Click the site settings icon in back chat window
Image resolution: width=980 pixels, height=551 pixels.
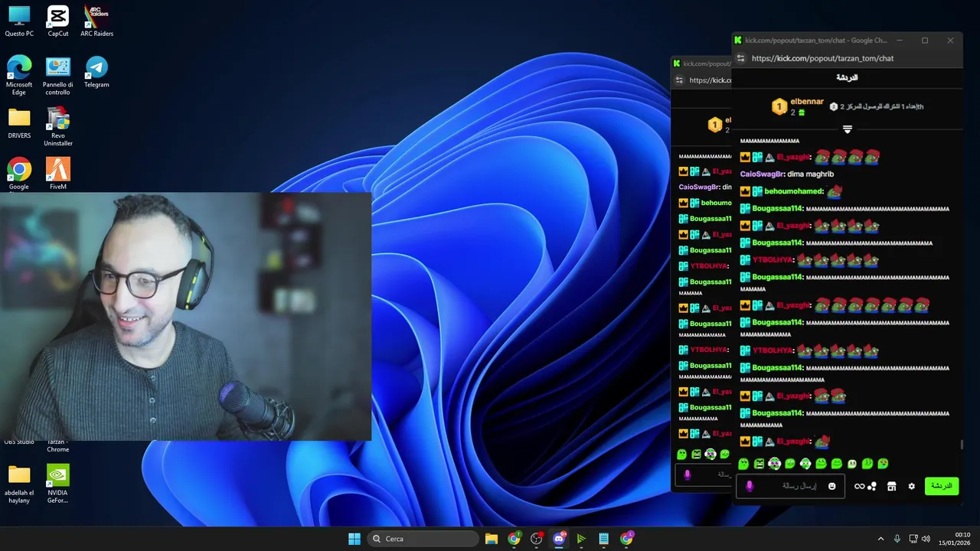click(679, 80)
